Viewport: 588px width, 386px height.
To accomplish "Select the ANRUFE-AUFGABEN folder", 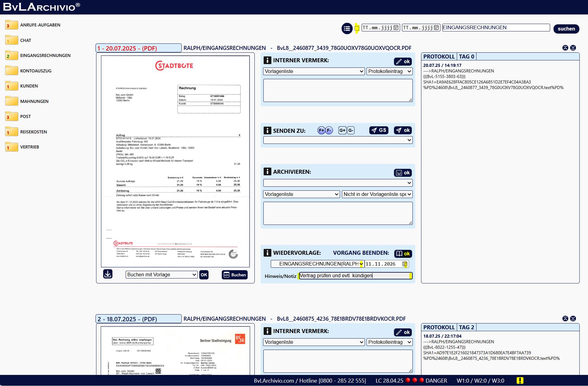I will 40,25.
